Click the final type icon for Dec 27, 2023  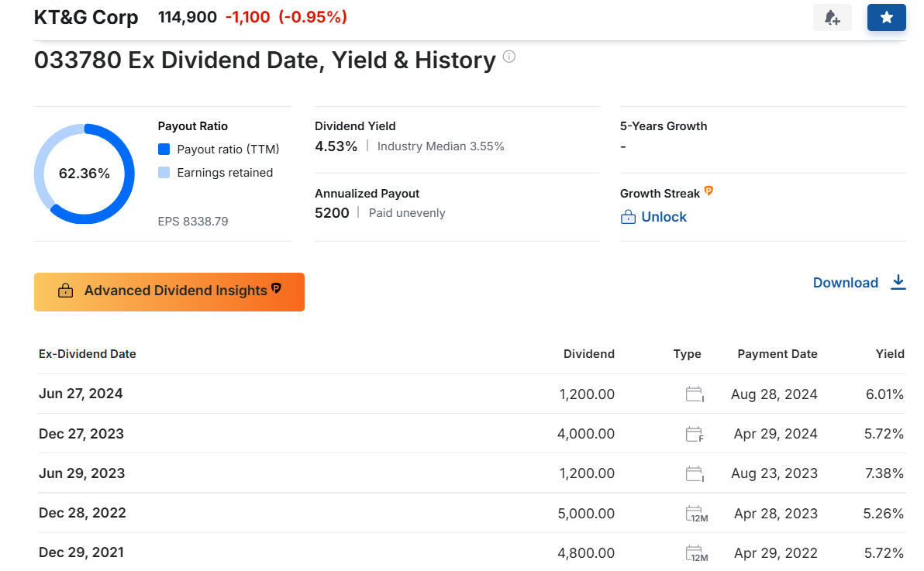pos(695,435)
